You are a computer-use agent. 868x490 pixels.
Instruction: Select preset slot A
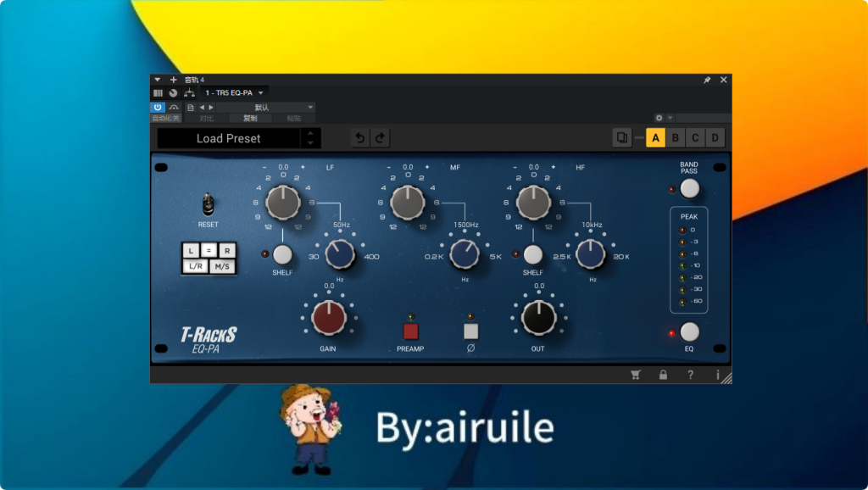point(655,138)
